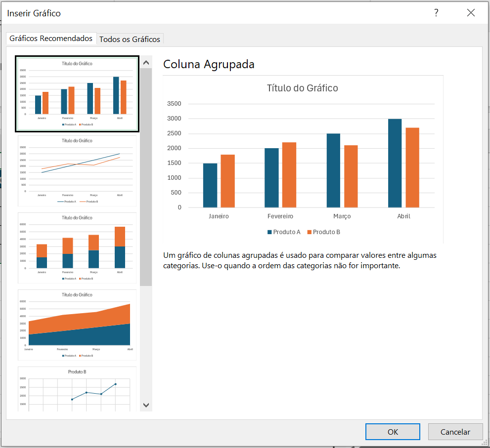Open the Todos os Gráficos tab
This screenshot has width=490, height=448.
tap(130, 40)
